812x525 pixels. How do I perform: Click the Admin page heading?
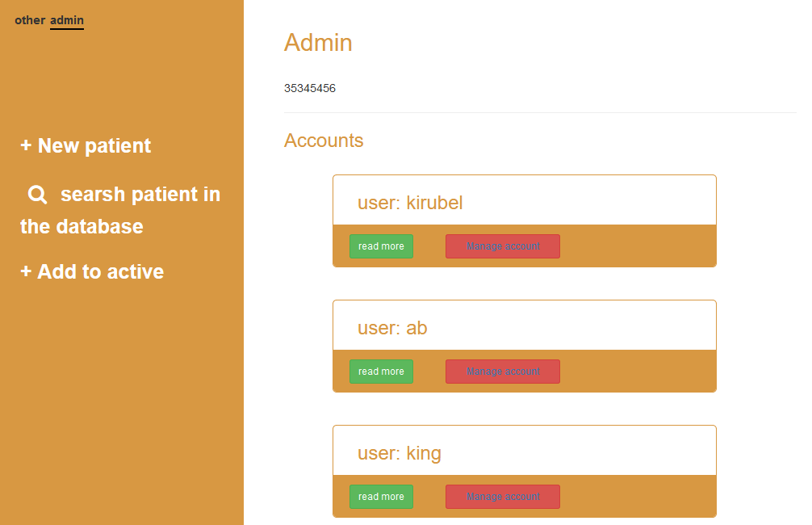(x=318, y=43)
